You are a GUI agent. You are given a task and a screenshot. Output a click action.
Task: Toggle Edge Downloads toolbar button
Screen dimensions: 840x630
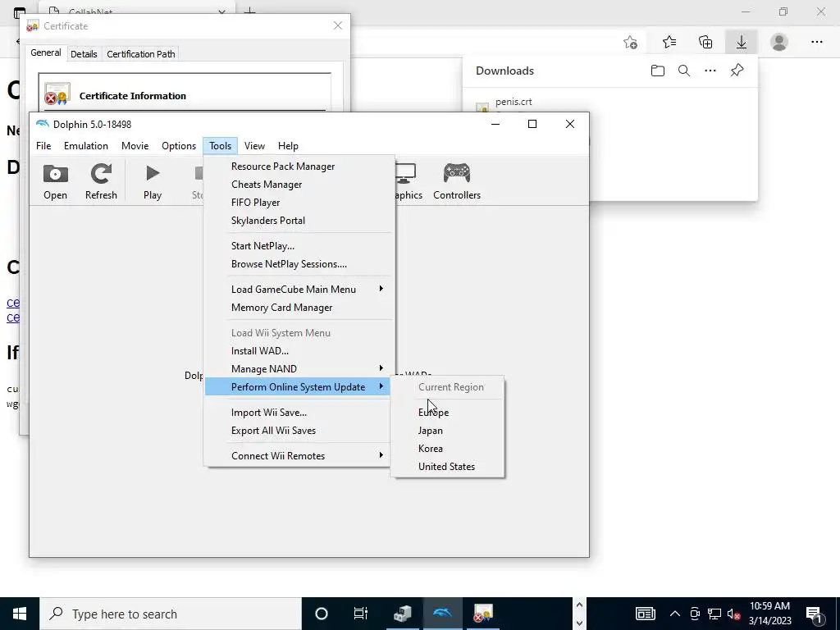[742, 42]
